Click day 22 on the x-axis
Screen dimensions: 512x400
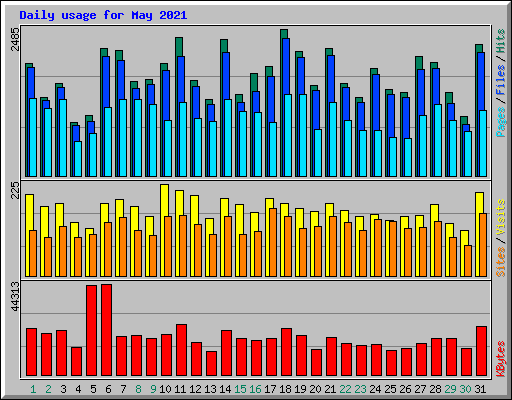click(x=345, y=389)
